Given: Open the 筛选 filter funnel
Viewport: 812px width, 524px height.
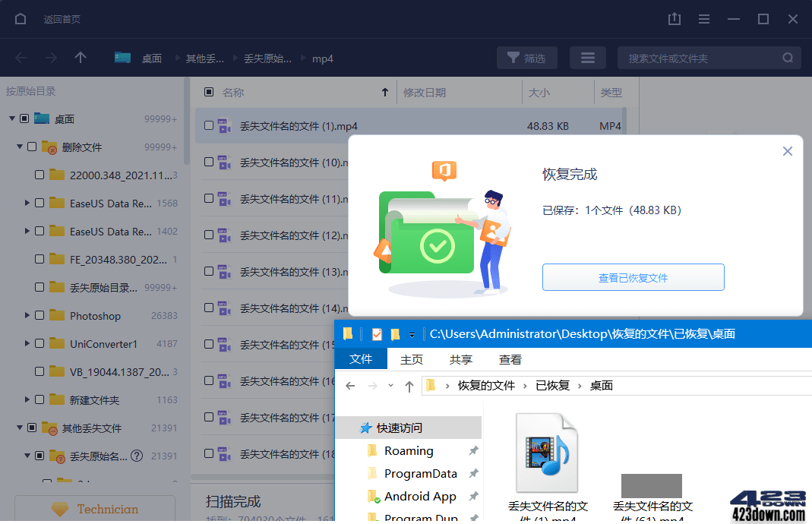Looking at the screenshot, I should 526,57.
